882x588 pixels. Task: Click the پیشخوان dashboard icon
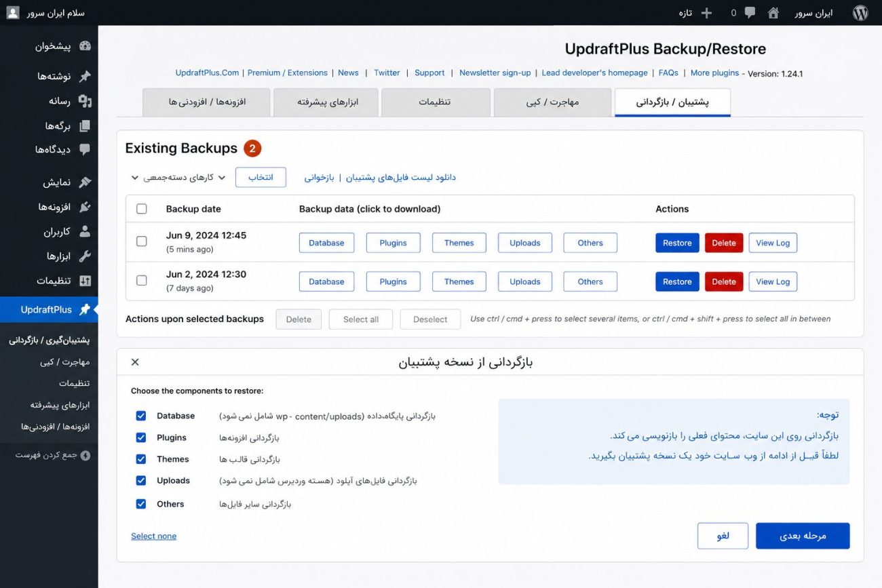click(x=85, y=47)
